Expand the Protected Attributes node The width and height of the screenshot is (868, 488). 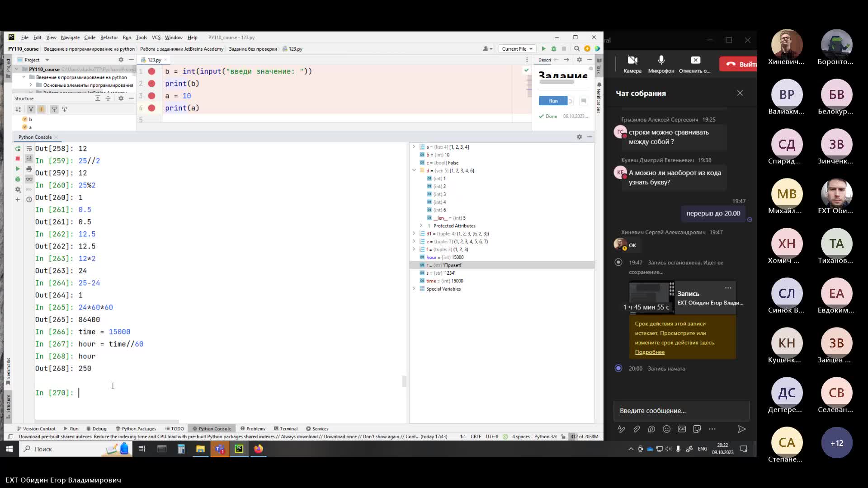point(421,225)
